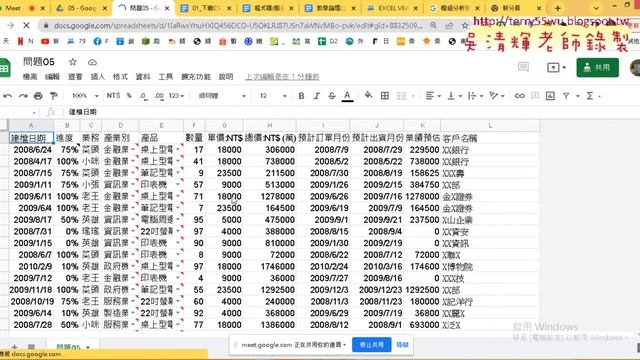
Task: Click the browser address bar
Action: [238, 26]
